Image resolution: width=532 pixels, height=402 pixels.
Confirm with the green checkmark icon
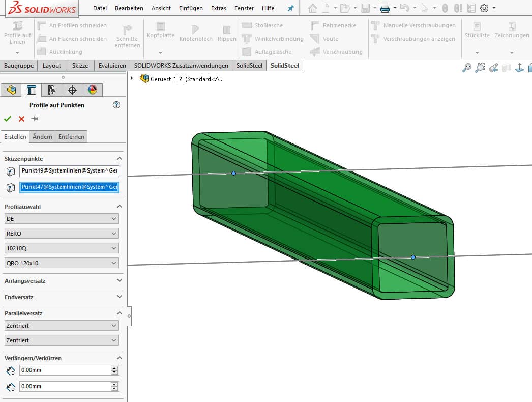coord(8,119)
